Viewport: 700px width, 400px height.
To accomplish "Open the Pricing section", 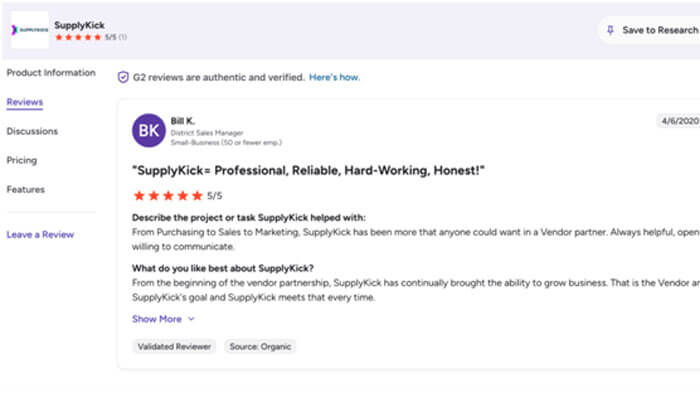I will pos(22,160).
